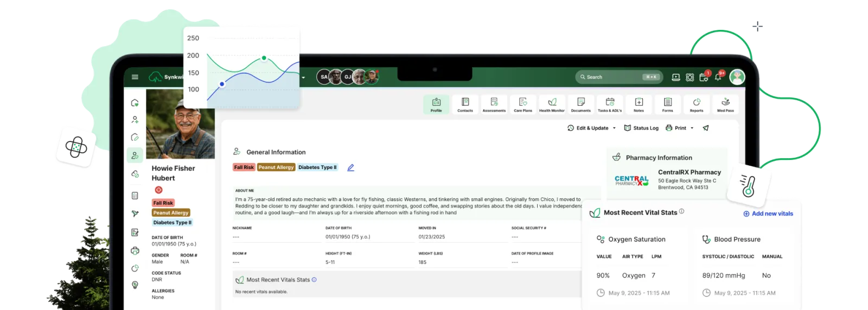Click the Status Log button

point(641,128)
